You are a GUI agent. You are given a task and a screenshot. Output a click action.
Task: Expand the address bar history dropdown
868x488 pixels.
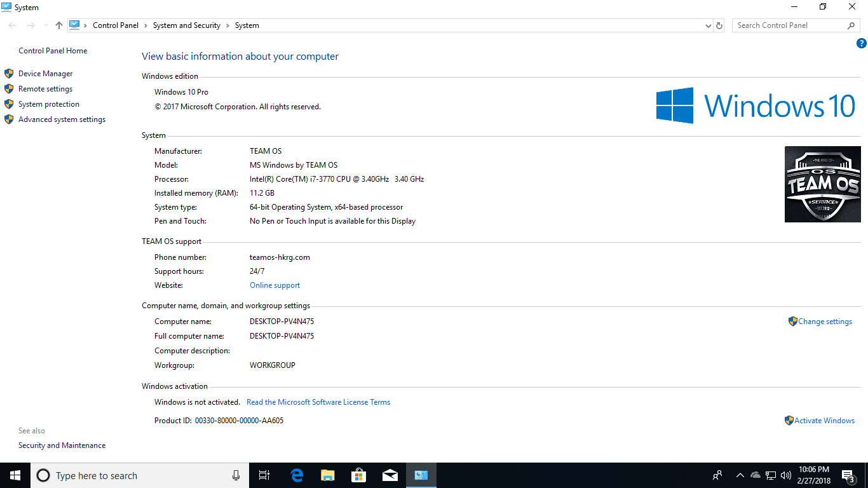tap(709, 25)
